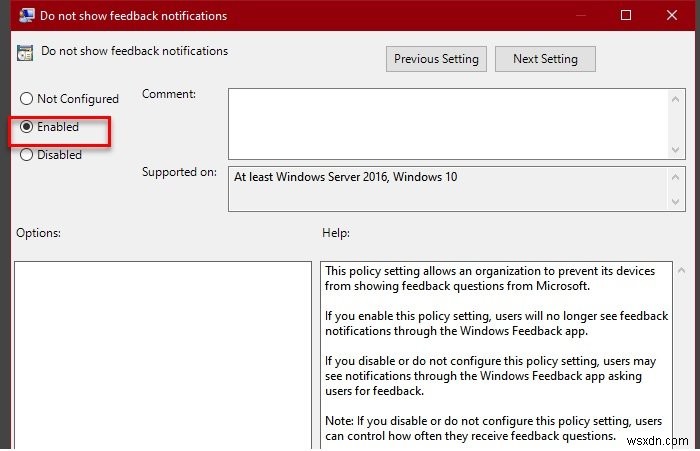Go to Previous Setting
The height and width of the screenshot is (451, 700).
[x=437, y=59]
